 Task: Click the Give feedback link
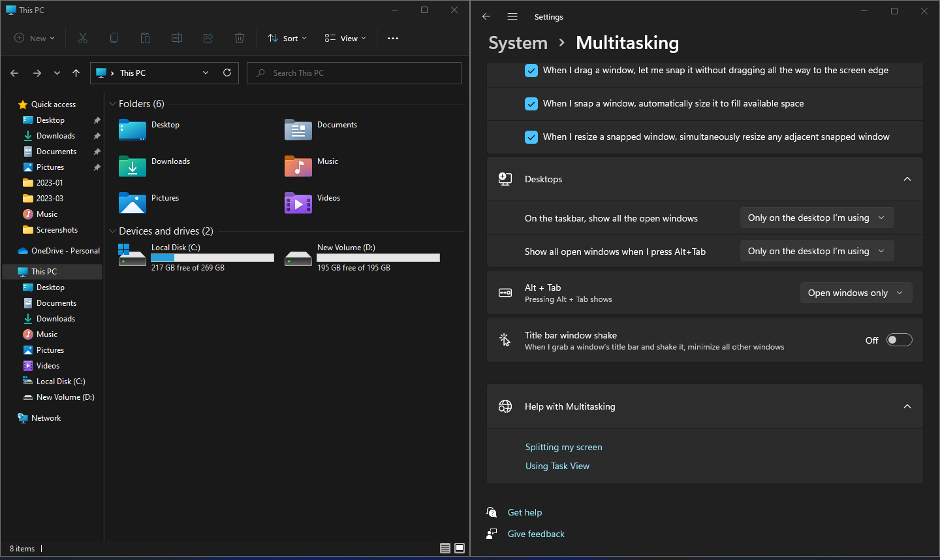[535, 534]
